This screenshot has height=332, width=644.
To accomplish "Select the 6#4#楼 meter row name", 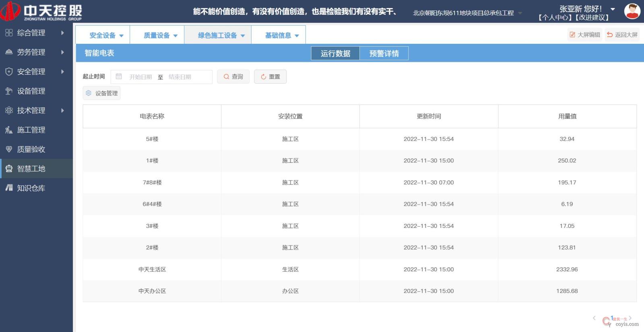I will [152, 204].
